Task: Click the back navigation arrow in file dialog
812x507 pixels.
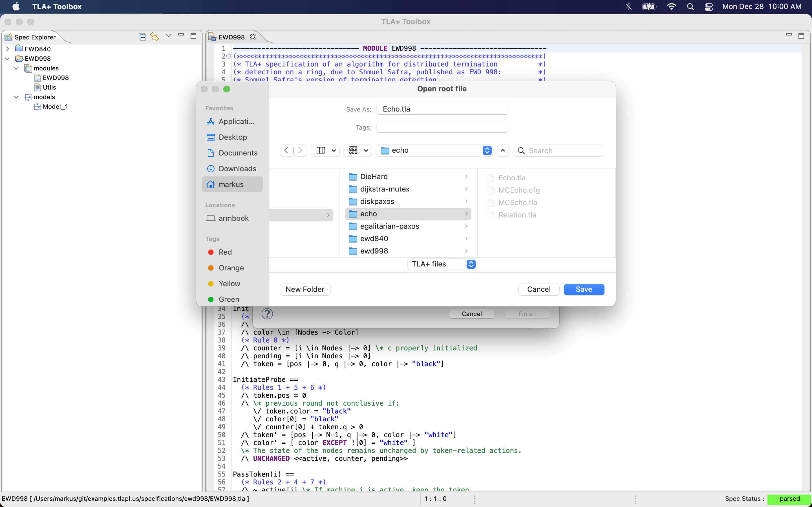Action: point(286,150)
